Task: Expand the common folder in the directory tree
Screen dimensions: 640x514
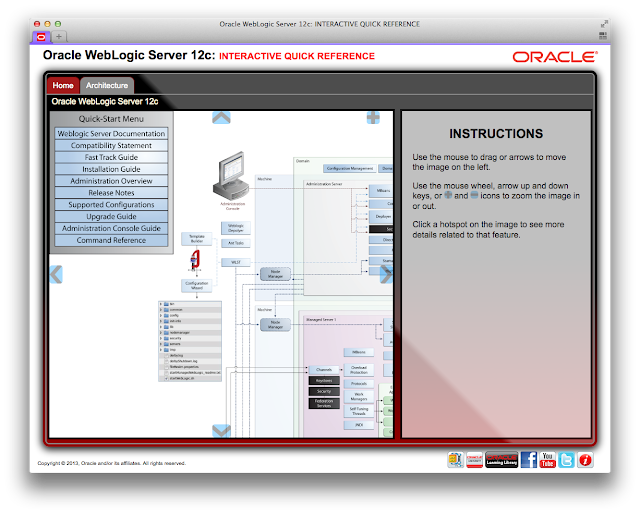Action: tap(161, 310)
